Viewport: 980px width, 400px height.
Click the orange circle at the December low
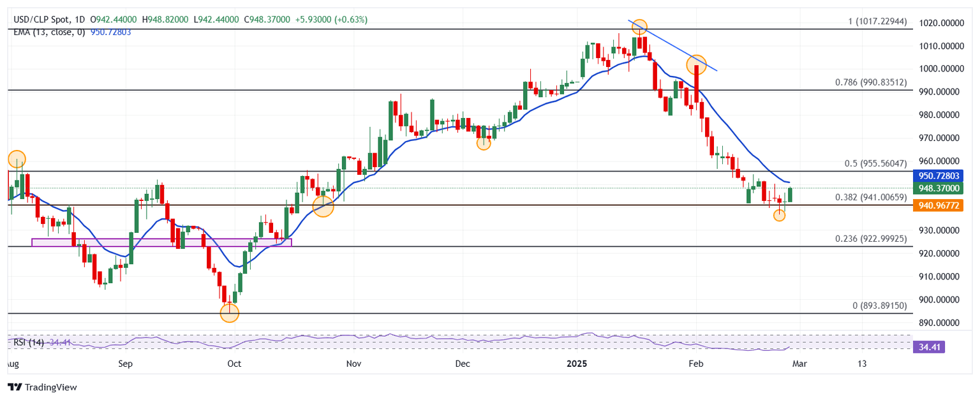tap(484, 143)
